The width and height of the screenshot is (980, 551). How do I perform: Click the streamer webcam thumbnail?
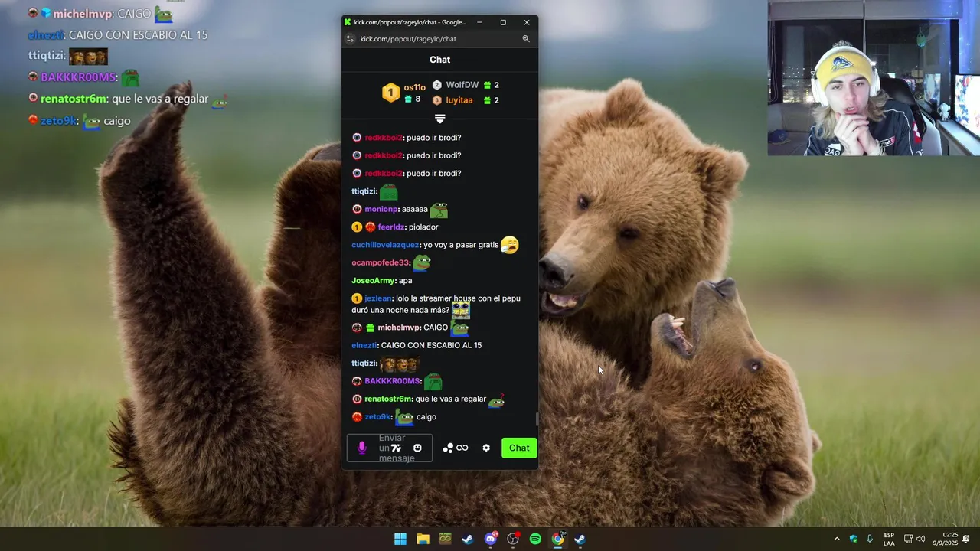tap(874, 77)
